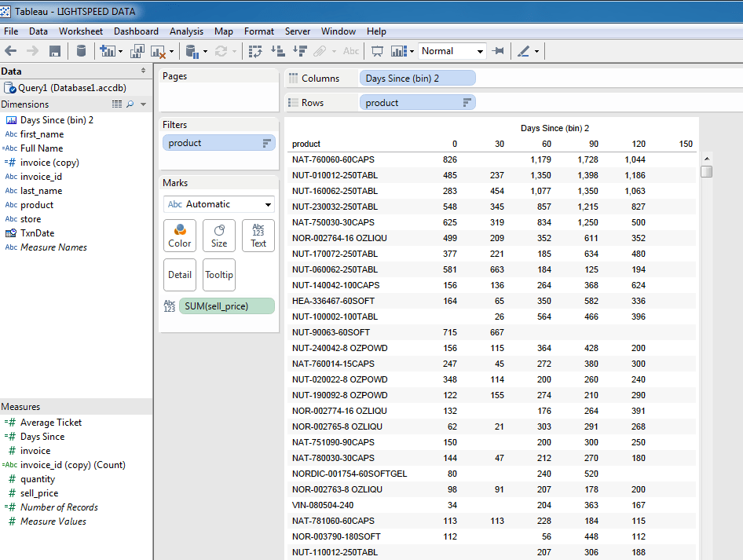Sort ascending using the toolbar icon
Viewport: 743px width, 560px height.
click(277, 51)
